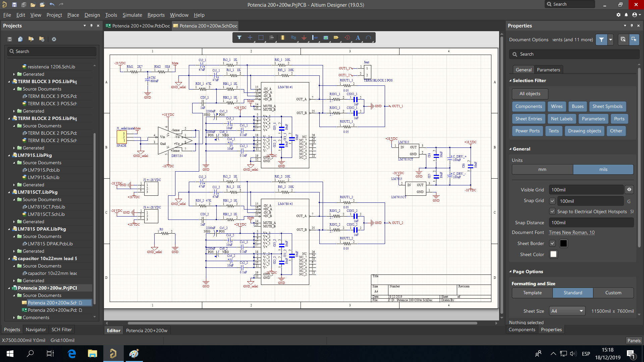Open Projects panel settings gear

(54, 39)
